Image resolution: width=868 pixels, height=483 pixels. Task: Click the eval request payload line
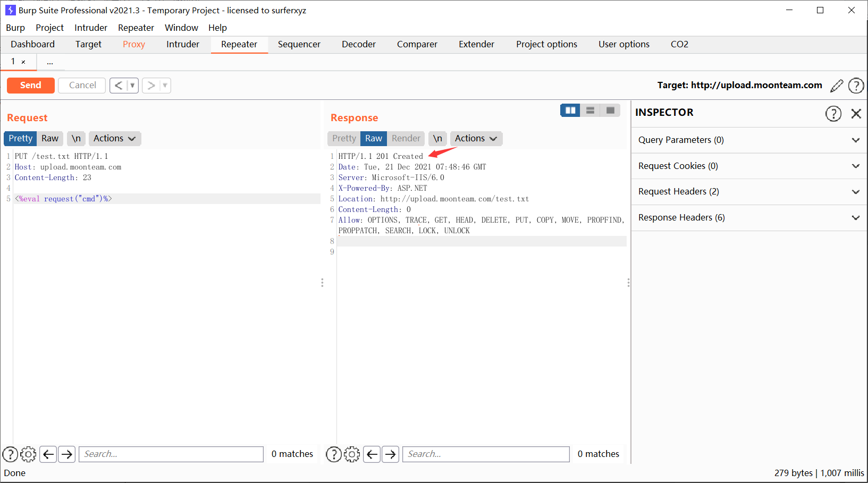point(63,199)
